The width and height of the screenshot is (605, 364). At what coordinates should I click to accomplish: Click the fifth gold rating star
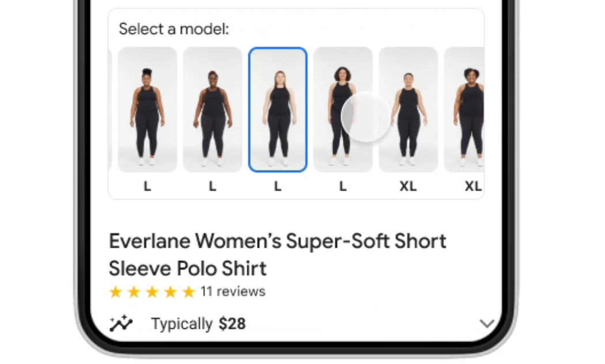[x=188, y=292]
